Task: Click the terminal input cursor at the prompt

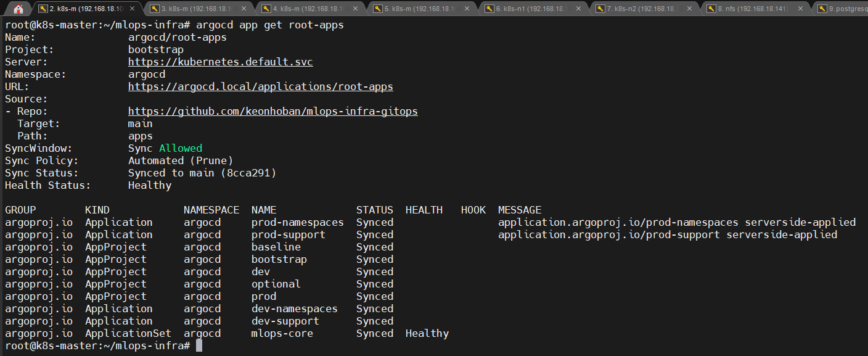Action: click(x=199, y=346)
